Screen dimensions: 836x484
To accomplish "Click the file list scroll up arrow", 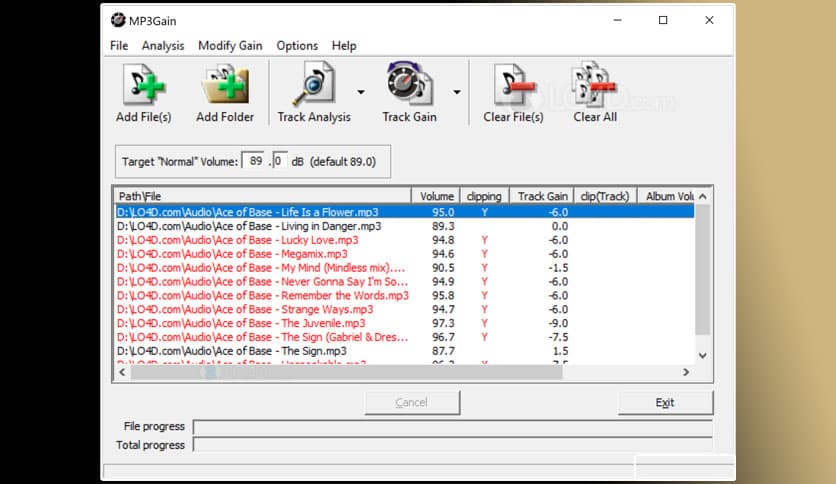I will tap(703, 197).
